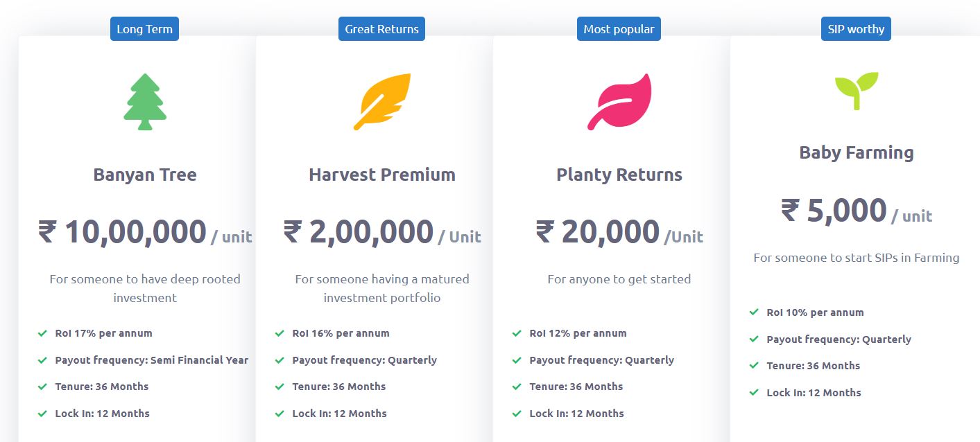Open the Banyan Tree plan title
980x442 pixels.
pos(145,175)
